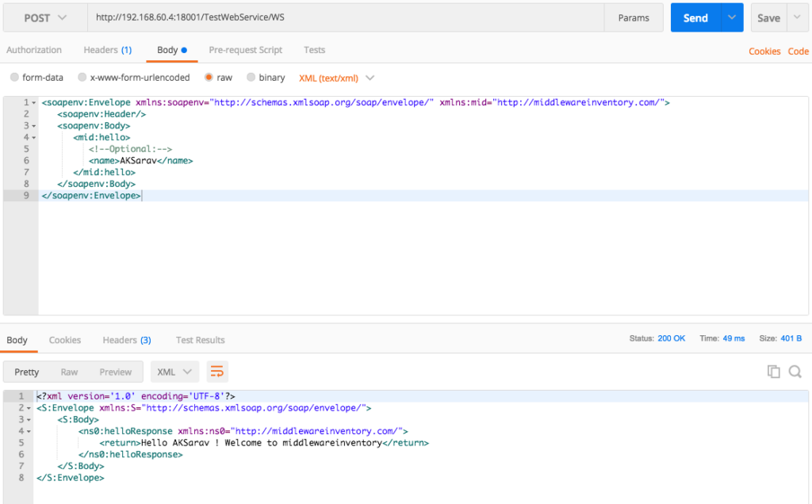Click the Params button
The height and width of the screenshot is (504, 812).
pyautogui.click(x=634, y=17)
